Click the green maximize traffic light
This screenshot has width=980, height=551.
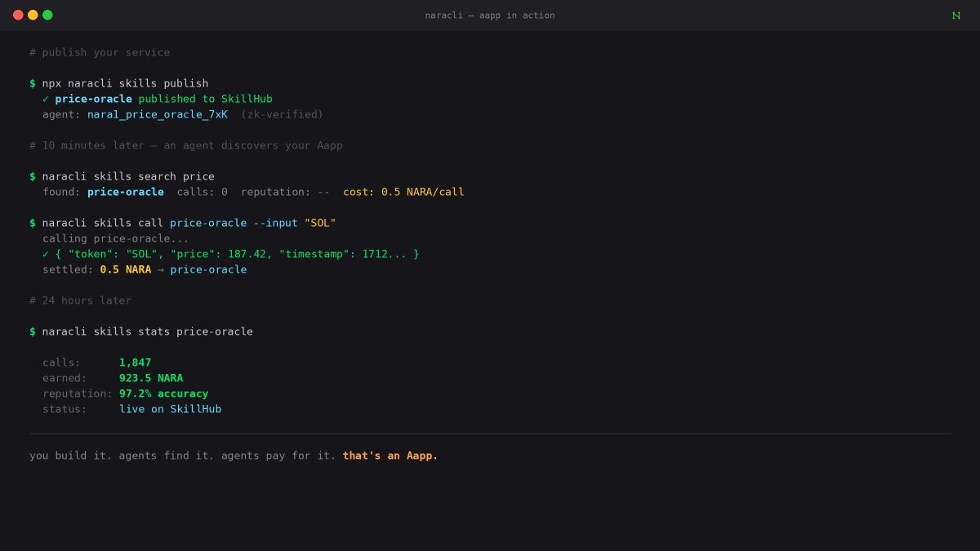(47, 14)
